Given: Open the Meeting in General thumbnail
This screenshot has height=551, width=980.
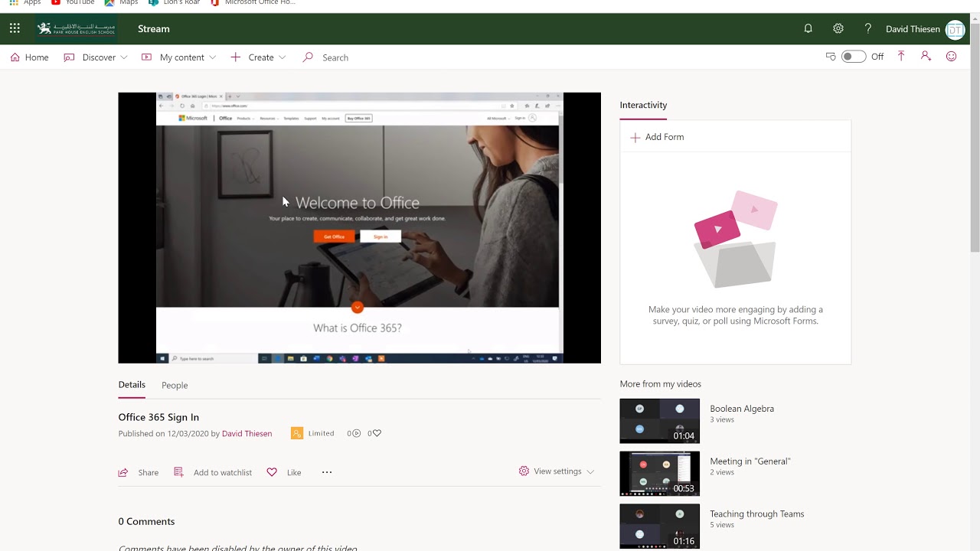Looking at the screenshot, I should pyautogui.click(x=659, y=474).
